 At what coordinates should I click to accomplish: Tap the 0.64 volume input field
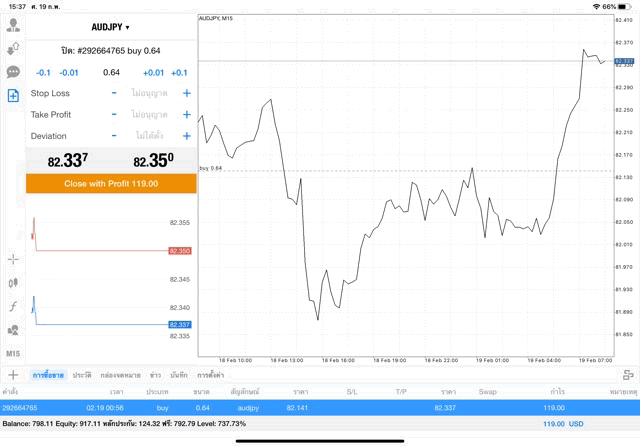point(111,72)
